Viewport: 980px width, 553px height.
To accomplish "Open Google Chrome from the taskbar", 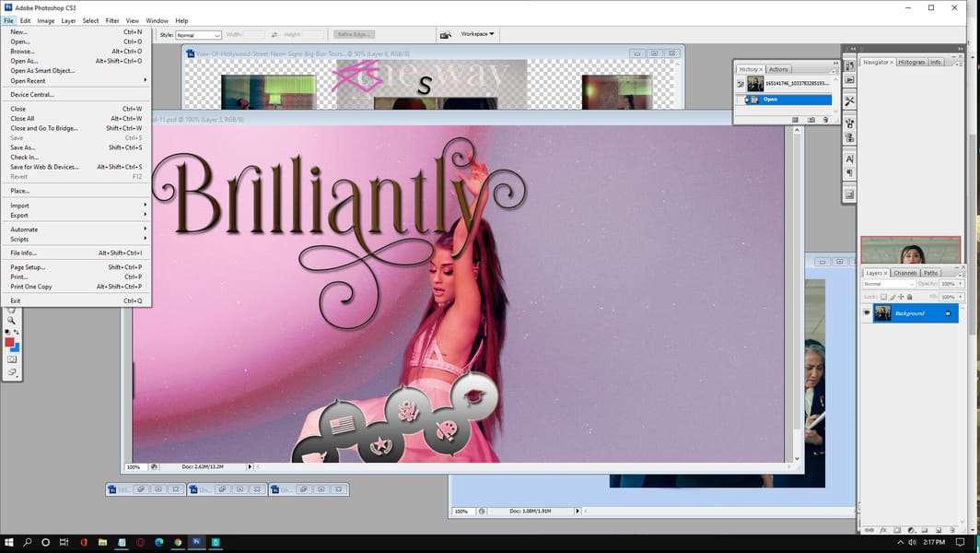I will (x=178, y=542).
